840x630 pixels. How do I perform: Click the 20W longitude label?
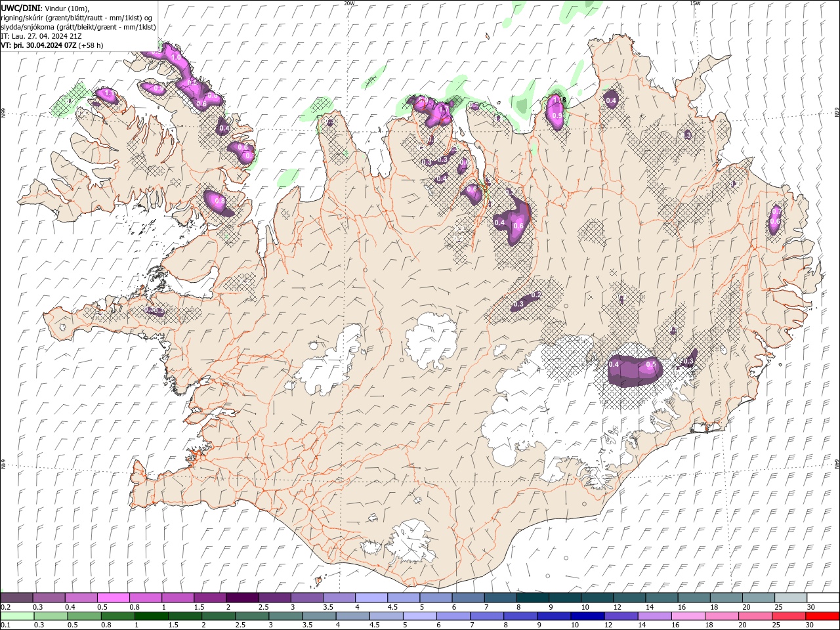[x=349, y=3]
